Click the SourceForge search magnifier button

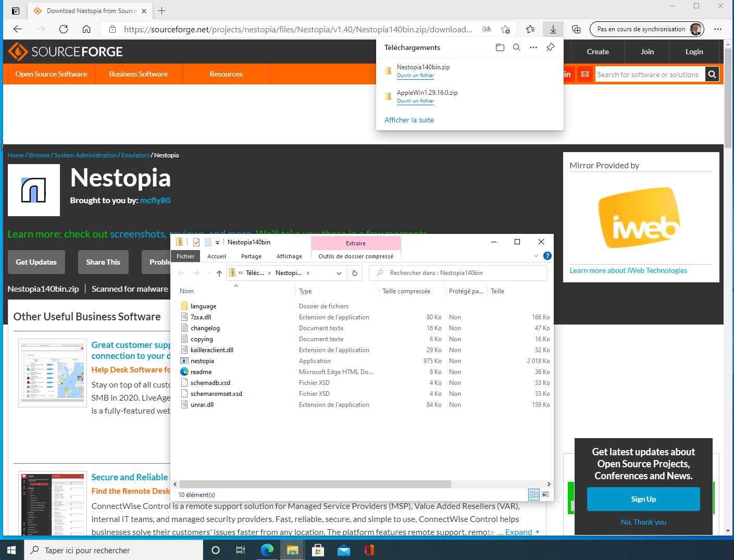[x=712, y=74]
